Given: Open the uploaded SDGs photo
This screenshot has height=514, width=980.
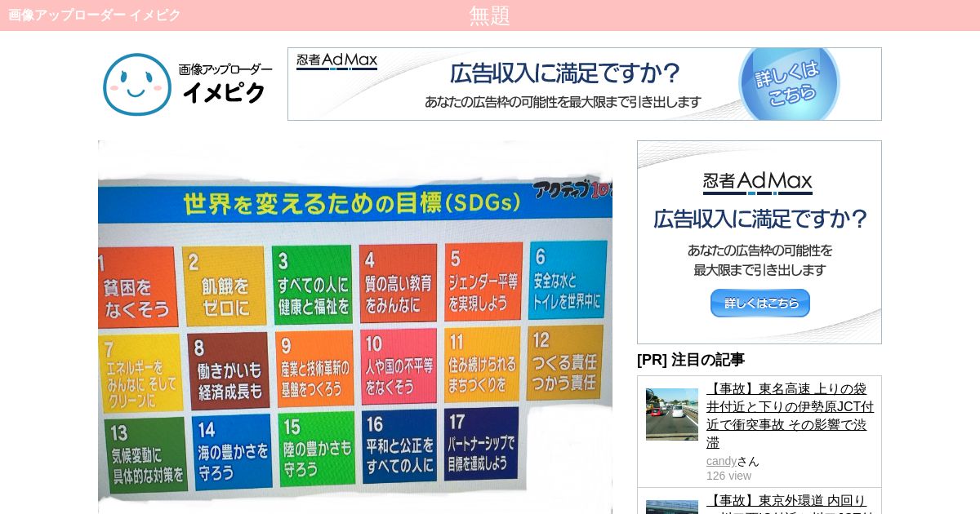Looking at the screenshot, I should [355, 326].
